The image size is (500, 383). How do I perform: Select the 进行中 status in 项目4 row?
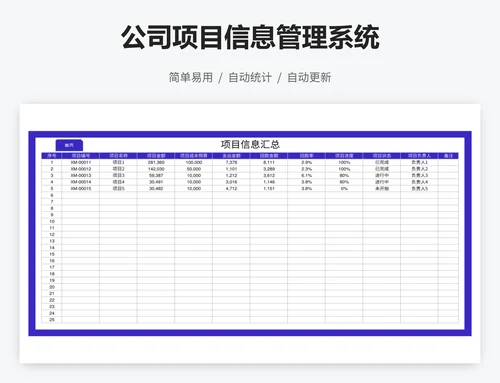point(382,182)
